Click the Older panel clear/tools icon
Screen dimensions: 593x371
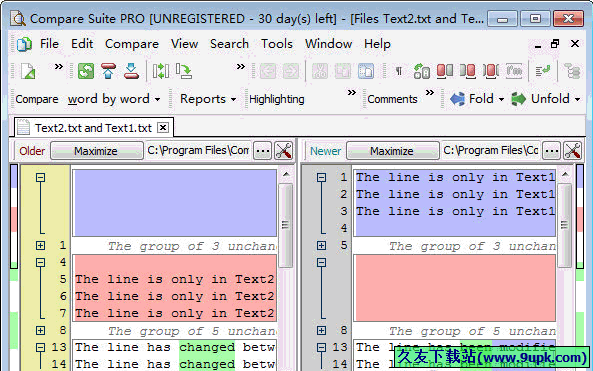pos(284,151)
